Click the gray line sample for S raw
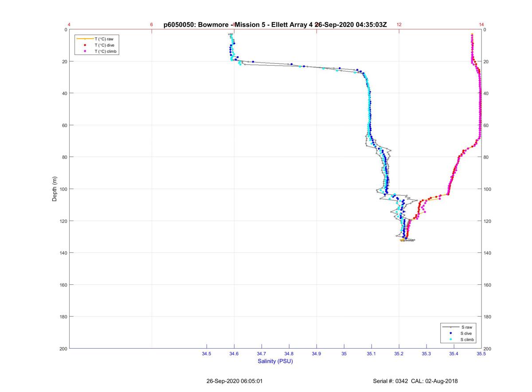 [450, 327]
